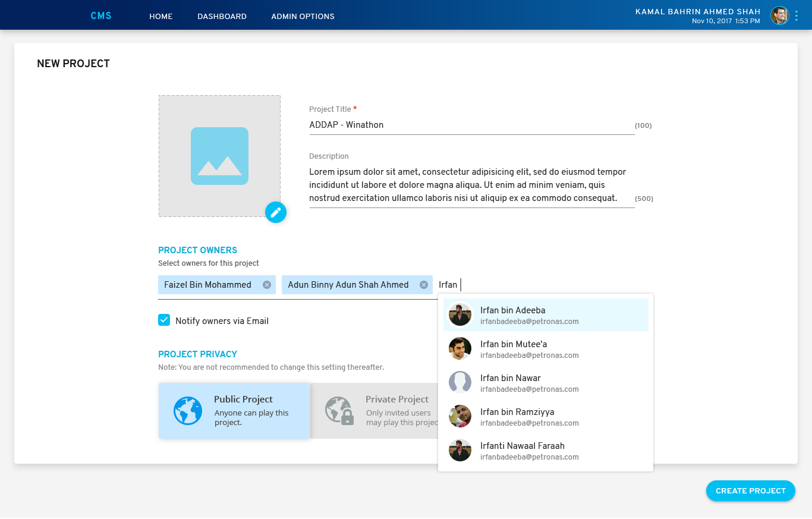
Task: Click the Project Title input field
Action: pyautogui.click(x=471, y=125)
